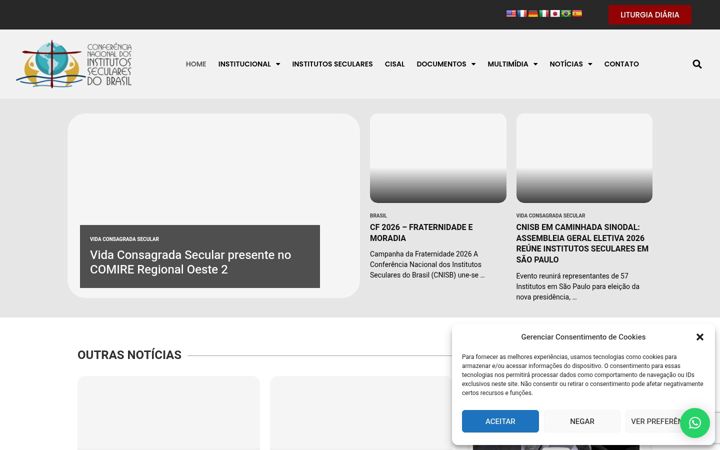This screenshot has height=450, width=720.
Task: Deny cookies with the Negar button
Action: coord(582,421)
